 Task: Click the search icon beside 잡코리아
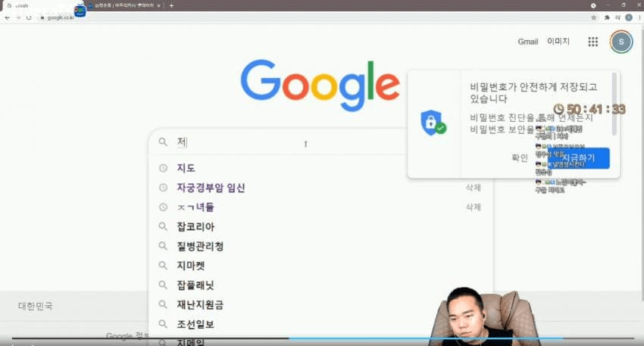(163, 226)
